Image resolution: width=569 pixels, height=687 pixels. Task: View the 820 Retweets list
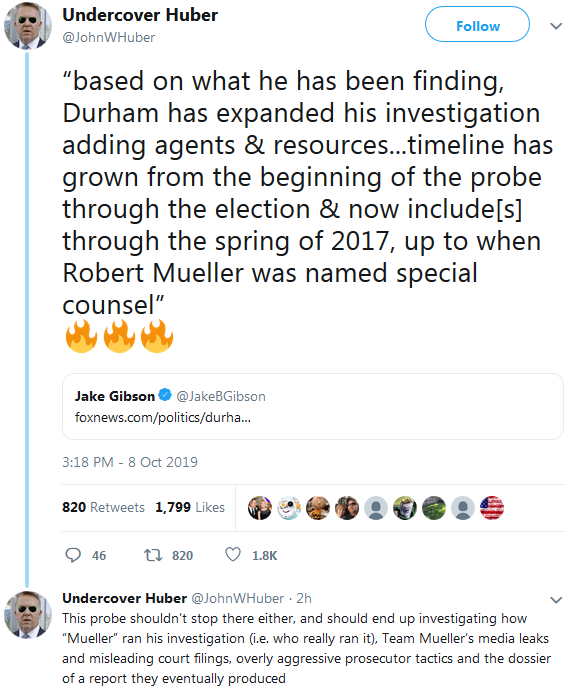click(103, 507)
